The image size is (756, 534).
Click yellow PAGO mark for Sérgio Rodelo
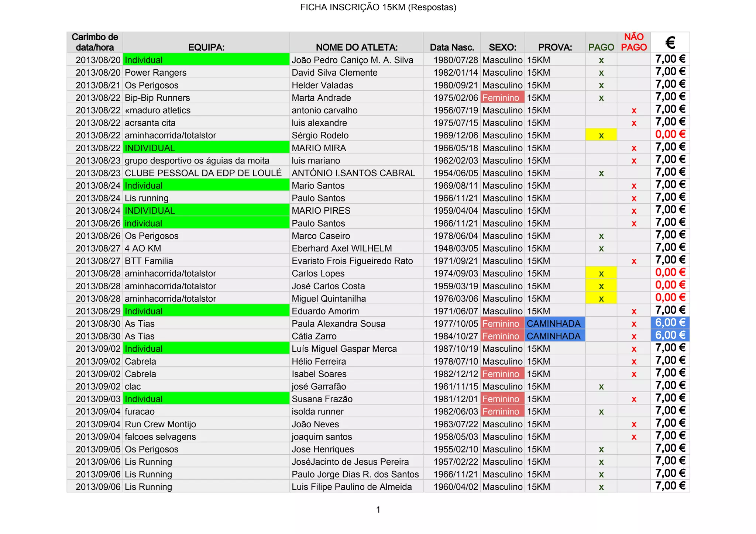(601, 135)
